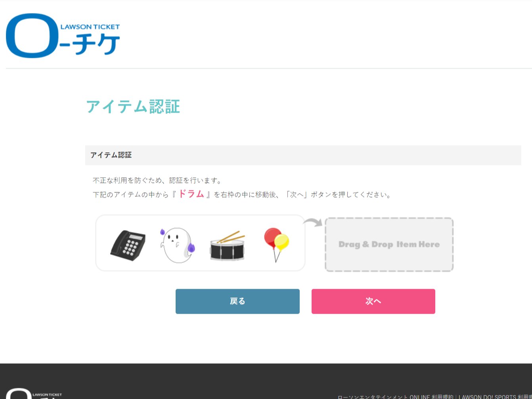The image size is (532, 399).
Task: Click the 戻る back button
Action: [x=237, y=301]
